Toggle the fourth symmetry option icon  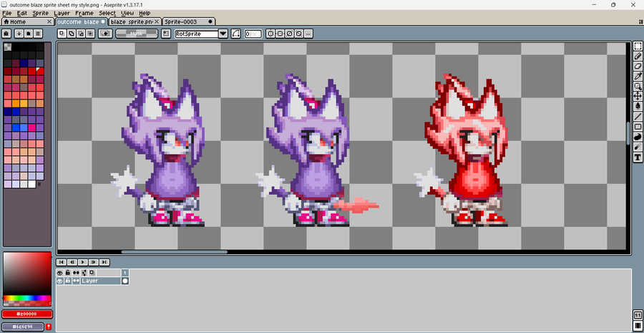(298, 34)
